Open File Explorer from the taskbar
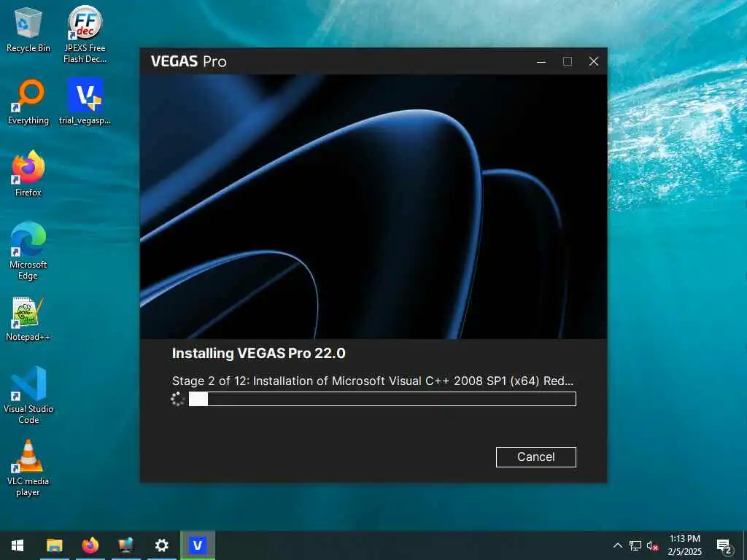The width and height of the screenshot is (747, 560). point(54,545)
